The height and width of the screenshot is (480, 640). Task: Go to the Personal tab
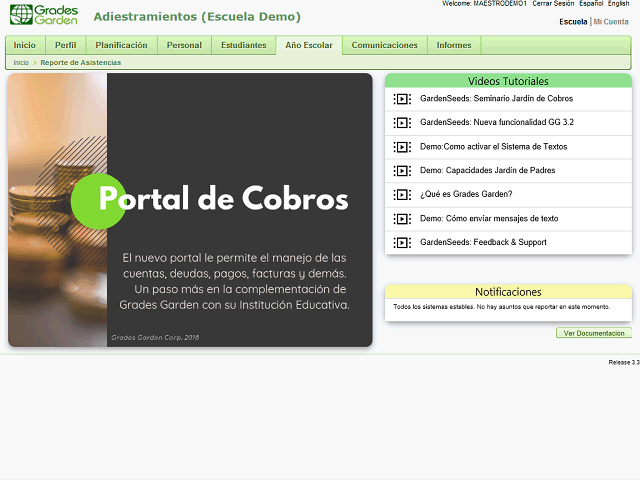[184, 45]
